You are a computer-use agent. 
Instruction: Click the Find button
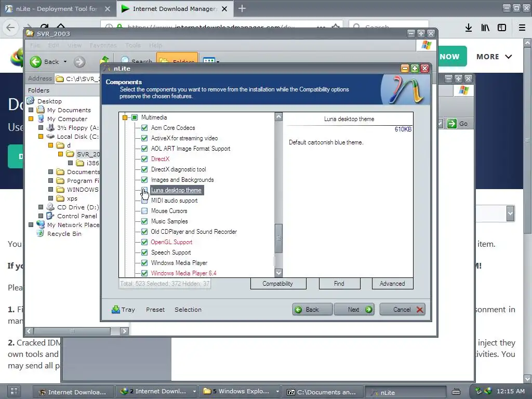[x=339, y=284]
